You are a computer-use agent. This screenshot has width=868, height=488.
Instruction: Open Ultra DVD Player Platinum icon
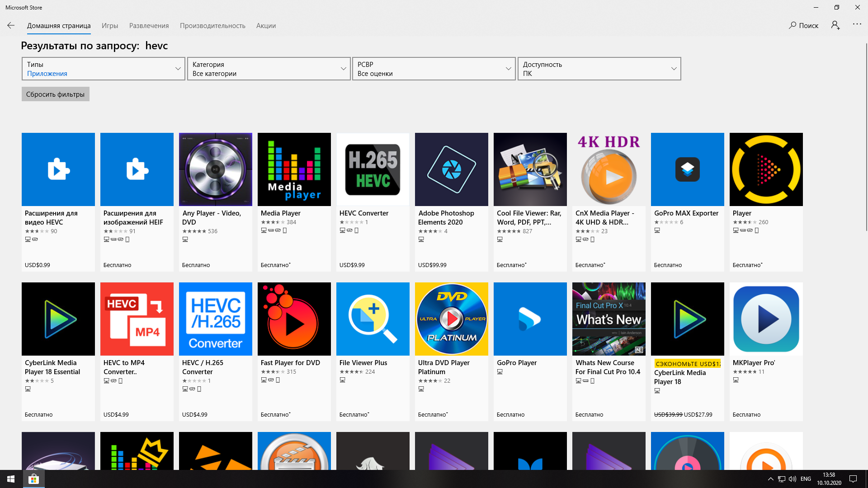point(451,319)
